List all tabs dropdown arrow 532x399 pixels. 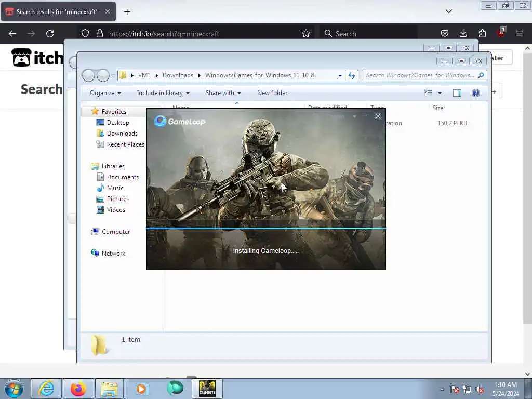[x=449, y=11]
